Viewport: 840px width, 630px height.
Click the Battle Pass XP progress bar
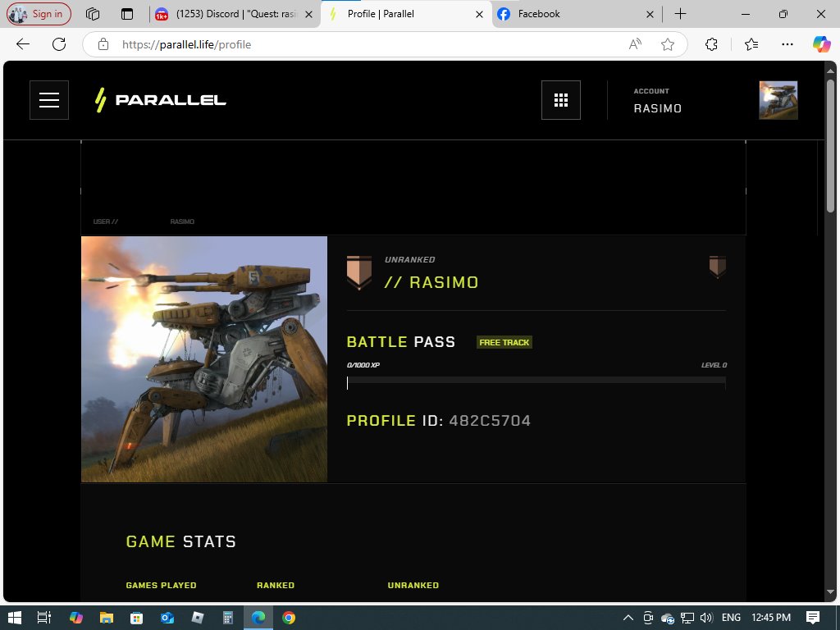point(536,382)
